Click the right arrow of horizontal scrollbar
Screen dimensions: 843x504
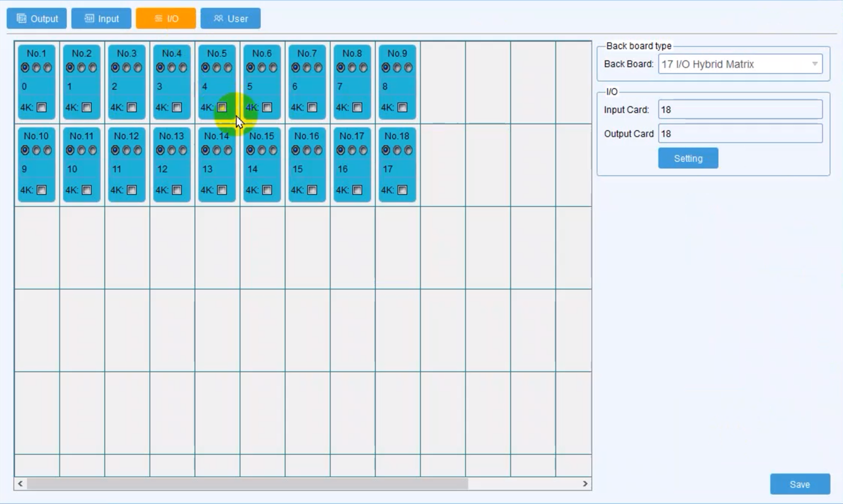585,484
